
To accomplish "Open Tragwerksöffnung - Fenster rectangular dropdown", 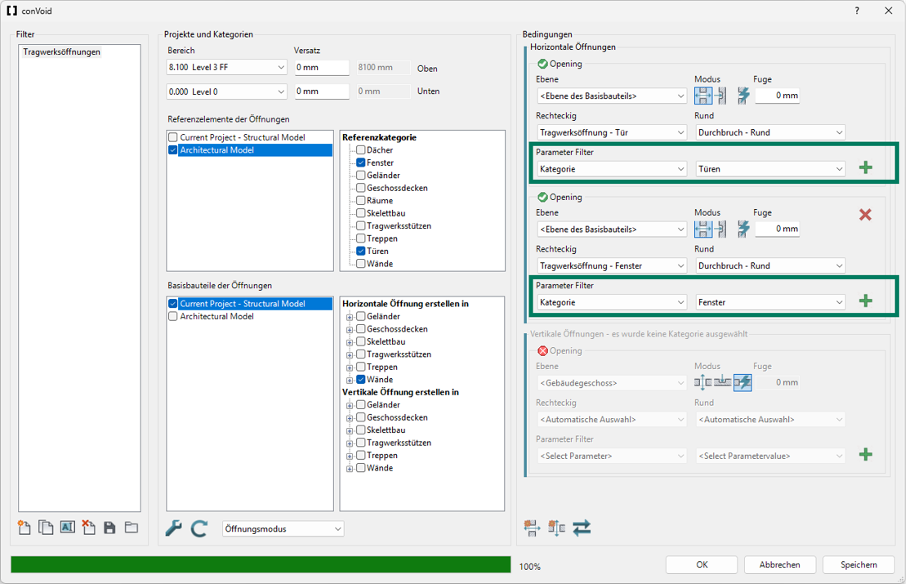I will pyautogui.click(x=612, y=266).
